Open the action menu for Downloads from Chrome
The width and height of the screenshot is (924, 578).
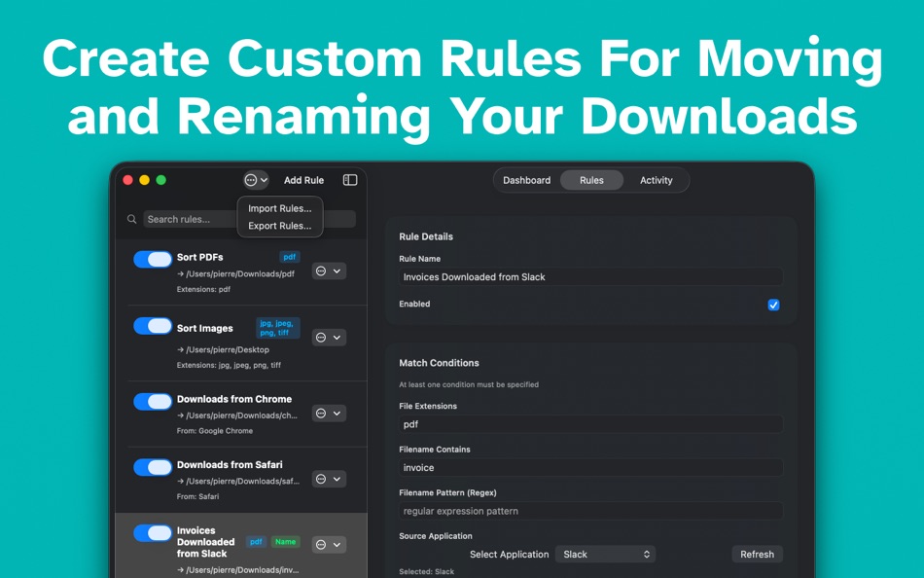coord(321,413)
